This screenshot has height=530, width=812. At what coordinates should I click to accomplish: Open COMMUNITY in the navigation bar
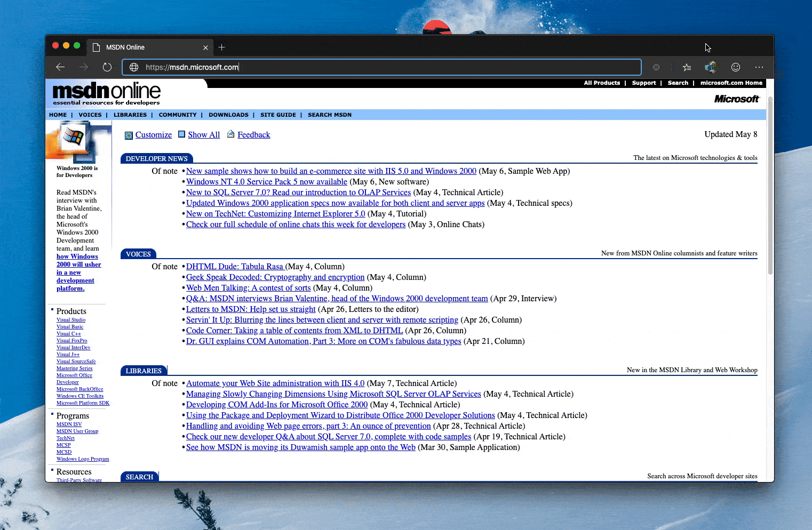pyautogui.click(x=178, y=115)
